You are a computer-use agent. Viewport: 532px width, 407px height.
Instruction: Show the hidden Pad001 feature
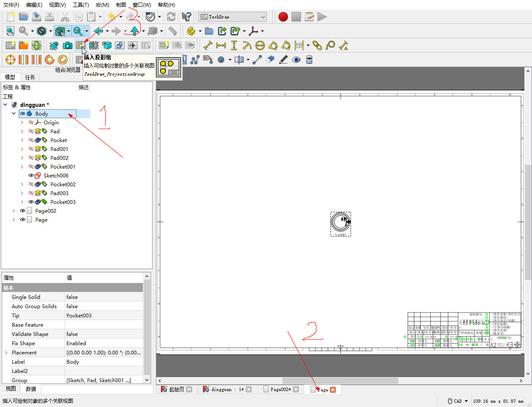(31, 149)
